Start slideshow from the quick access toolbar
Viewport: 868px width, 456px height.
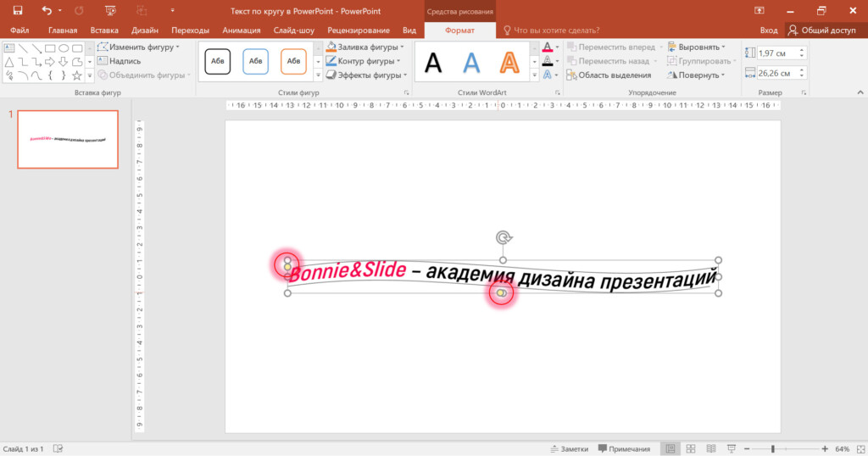point(110,10)
